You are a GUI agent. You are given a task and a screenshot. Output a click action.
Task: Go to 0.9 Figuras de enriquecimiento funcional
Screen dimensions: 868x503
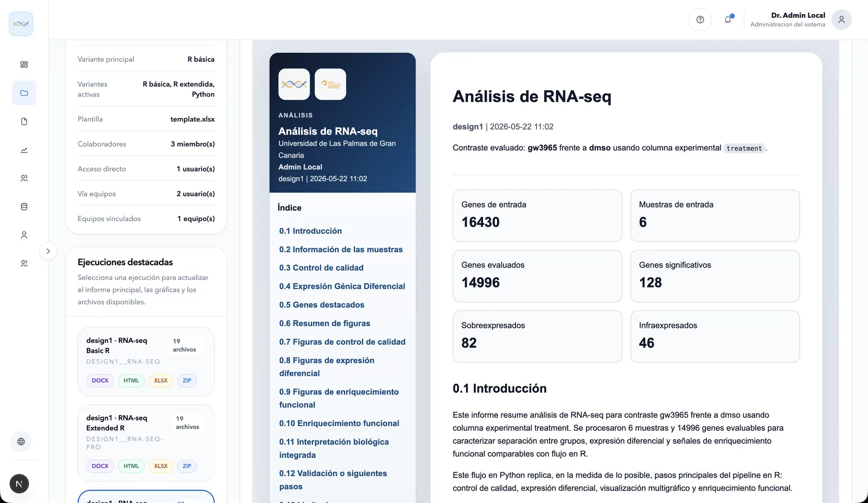339,398
